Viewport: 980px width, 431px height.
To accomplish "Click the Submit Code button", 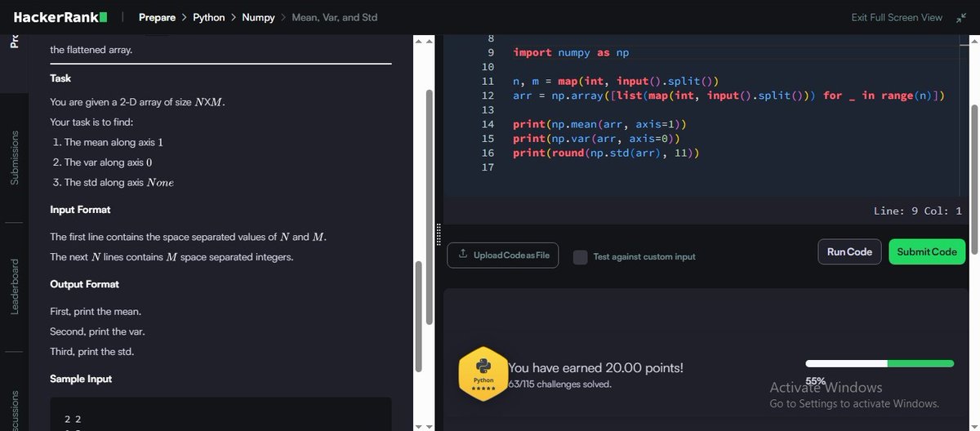I will pyautogui.click(x=927, y=251).
